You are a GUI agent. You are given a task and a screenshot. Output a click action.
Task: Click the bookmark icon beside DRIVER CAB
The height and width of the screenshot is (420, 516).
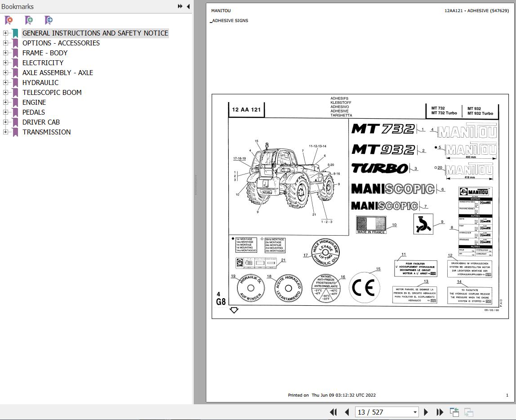click(15, 122)
